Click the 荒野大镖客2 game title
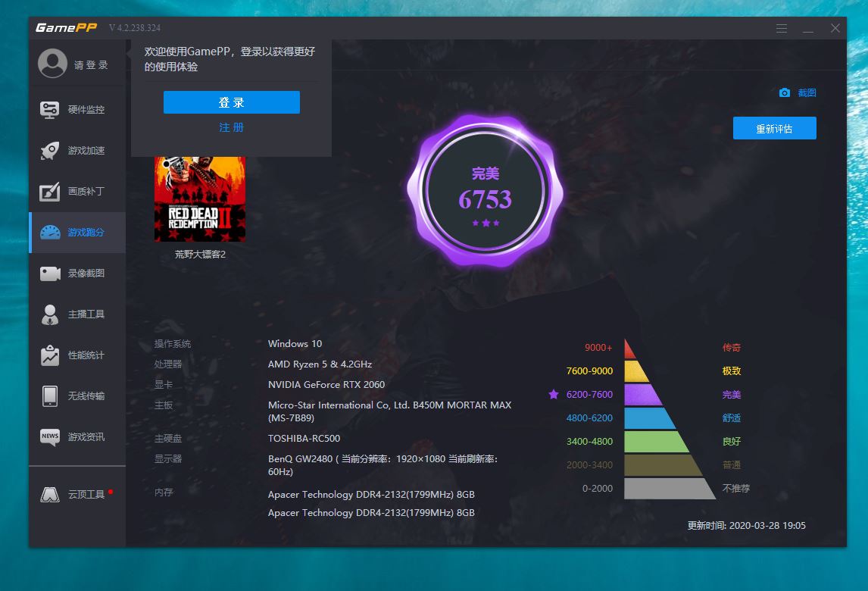 tap(201, 255)
